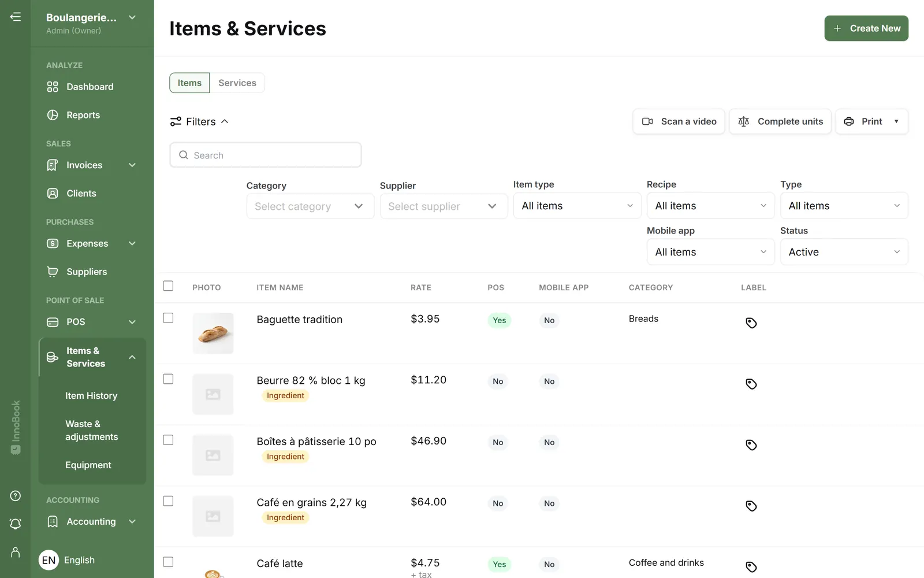Click the label tag icon for Baguette tradition
The height and width of the screenshot is (578, 924).
click(751, 323)
